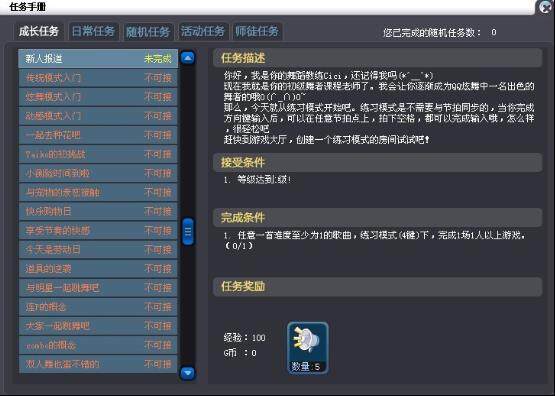The height and width of the screenshot is (396, 555).
Task: Click the task list scrollbar thumb
Action: point(188,232)
